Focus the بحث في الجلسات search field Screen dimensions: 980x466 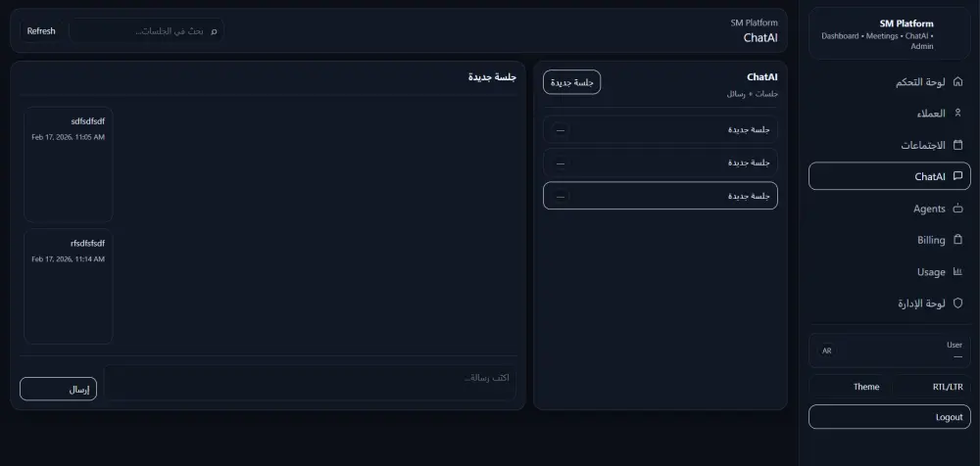coord(146,31)
